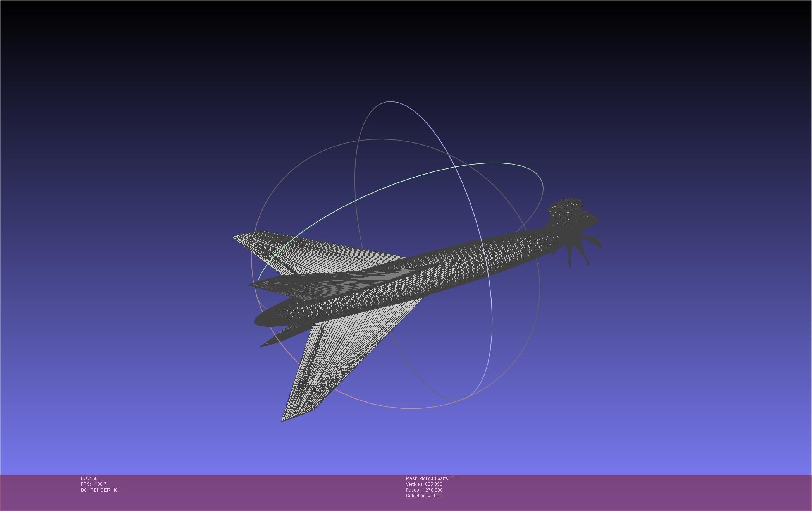Click the 'Vertices: 635,353' text

click(424, 484)
